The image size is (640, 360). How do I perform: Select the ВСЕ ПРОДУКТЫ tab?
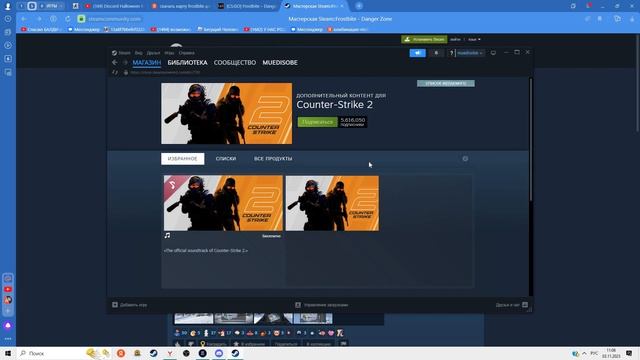click(x=273, y=159)
